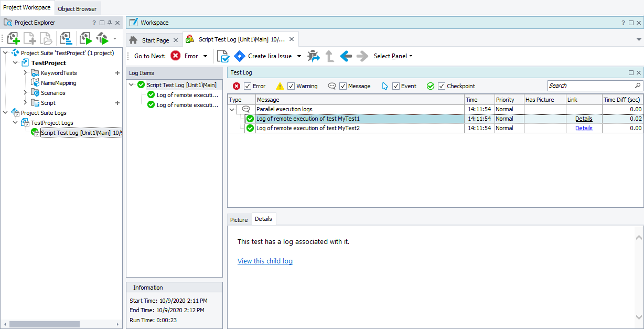Click the View this child log link

pos(265,261)
